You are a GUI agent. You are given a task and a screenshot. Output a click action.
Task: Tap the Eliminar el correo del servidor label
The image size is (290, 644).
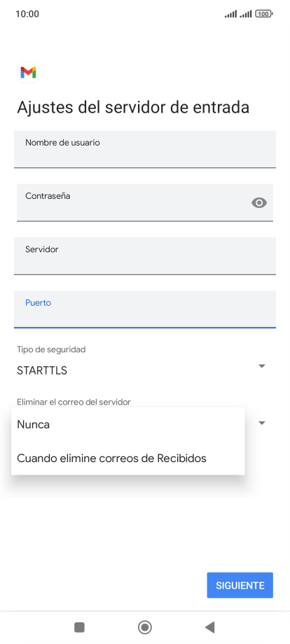point(74,402)
